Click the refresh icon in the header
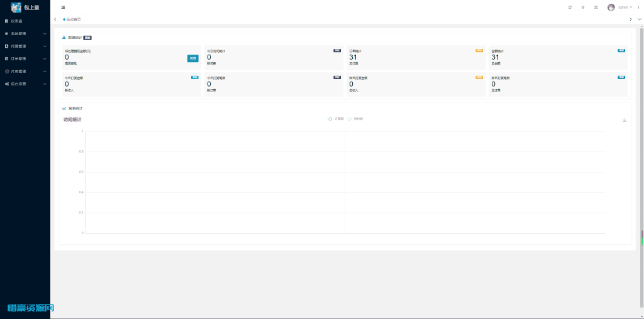This screenshot has width=644, height=319. pyautogui.click(x=570, y=7)
